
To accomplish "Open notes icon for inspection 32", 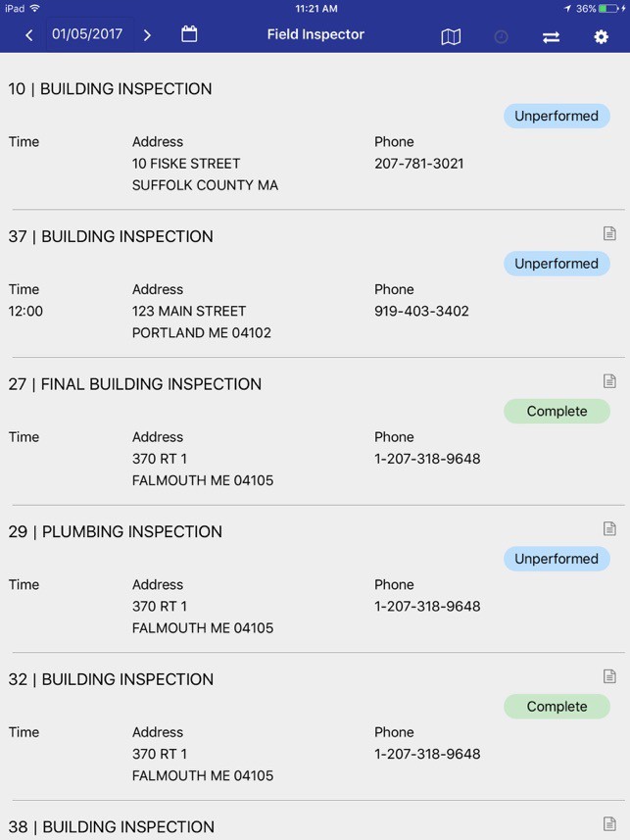I will point(609,676).
